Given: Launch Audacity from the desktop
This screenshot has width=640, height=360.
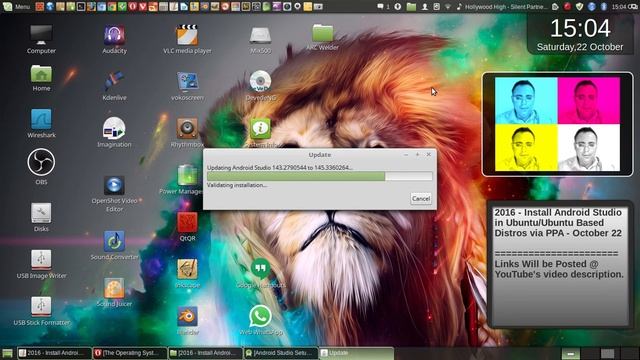Looking at the screenshot, I should click(x=114, y=39).
